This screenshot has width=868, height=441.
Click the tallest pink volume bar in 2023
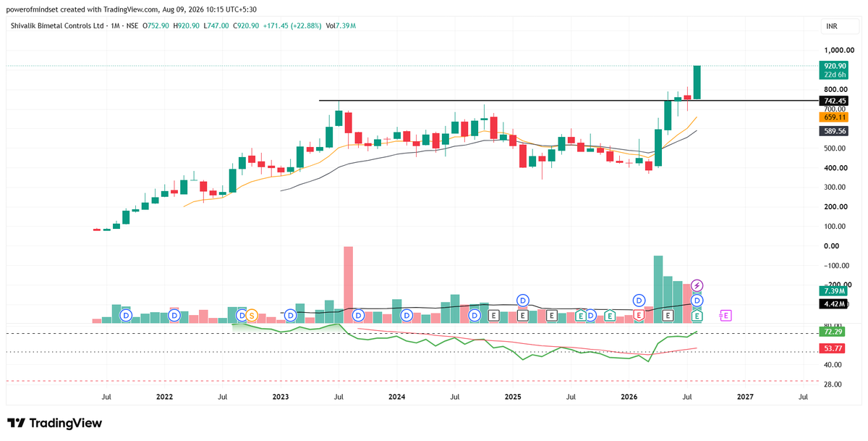click(349, 285)
